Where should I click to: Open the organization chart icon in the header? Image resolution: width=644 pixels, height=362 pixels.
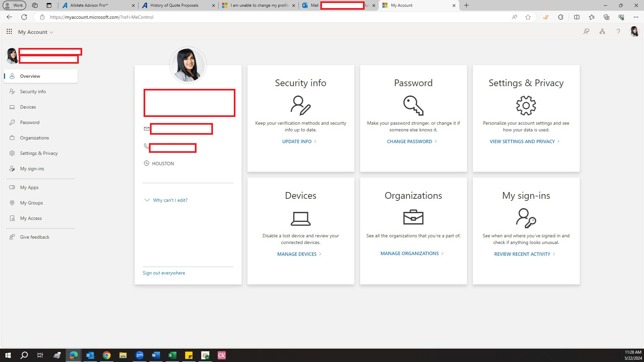602,32
